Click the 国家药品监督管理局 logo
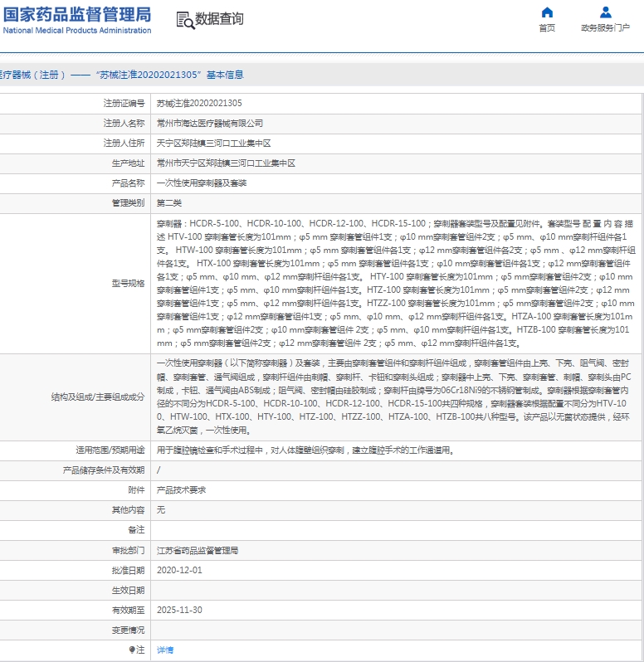 pos(77,15)
